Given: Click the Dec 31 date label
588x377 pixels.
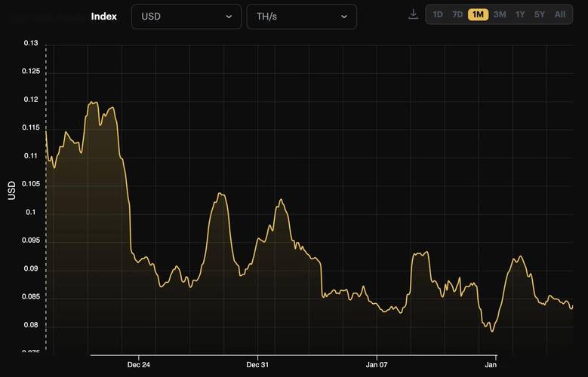Looking at the screenshot, I should tap(257, 365).
